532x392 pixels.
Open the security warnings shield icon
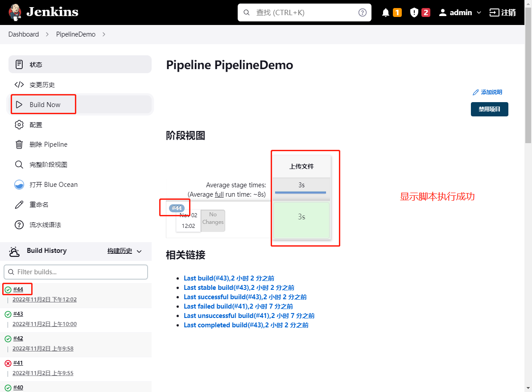pyautogui.click(x=414, y=12)
